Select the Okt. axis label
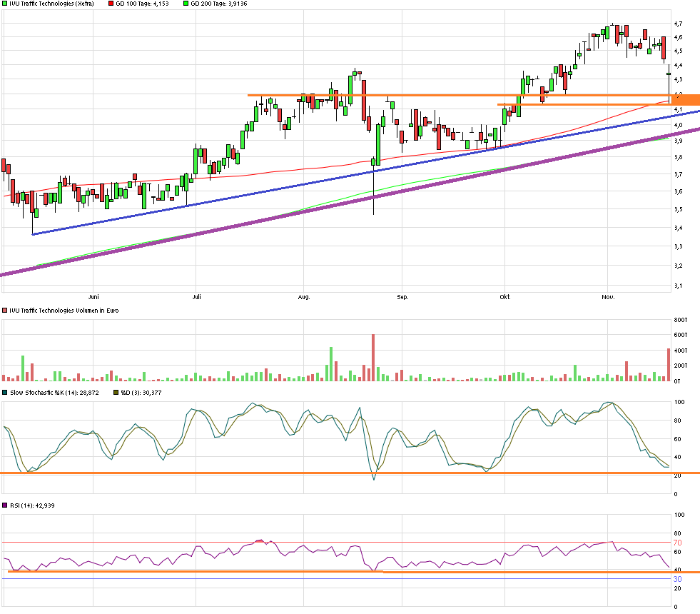The image size is (700, 614). (507, 294)
